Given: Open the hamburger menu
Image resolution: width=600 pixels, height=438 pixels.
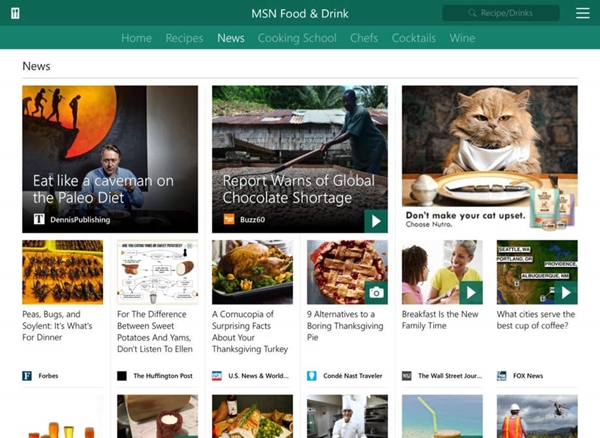Looking at the screenshot, I should click(582, 13).
